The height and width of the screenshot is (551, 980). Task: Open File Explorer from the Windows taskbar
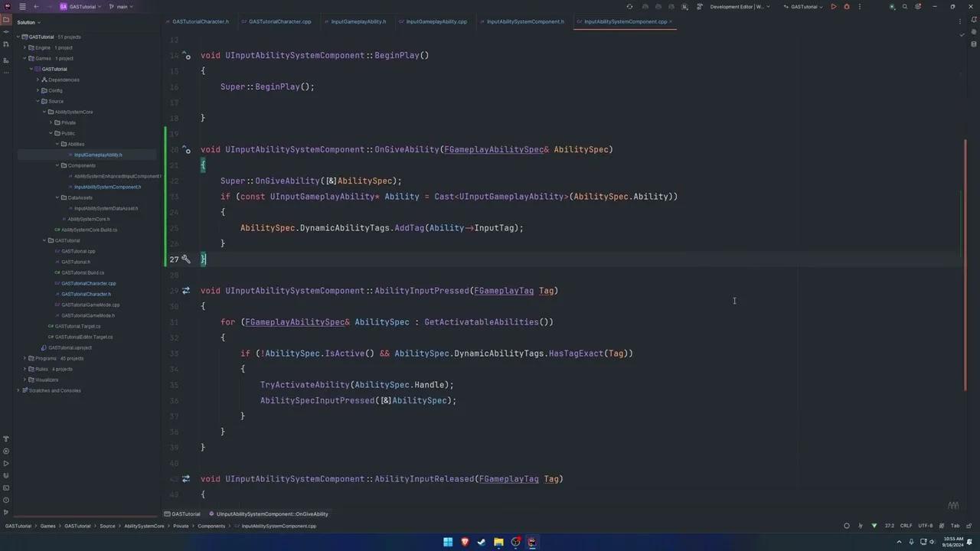coord(498,542)
